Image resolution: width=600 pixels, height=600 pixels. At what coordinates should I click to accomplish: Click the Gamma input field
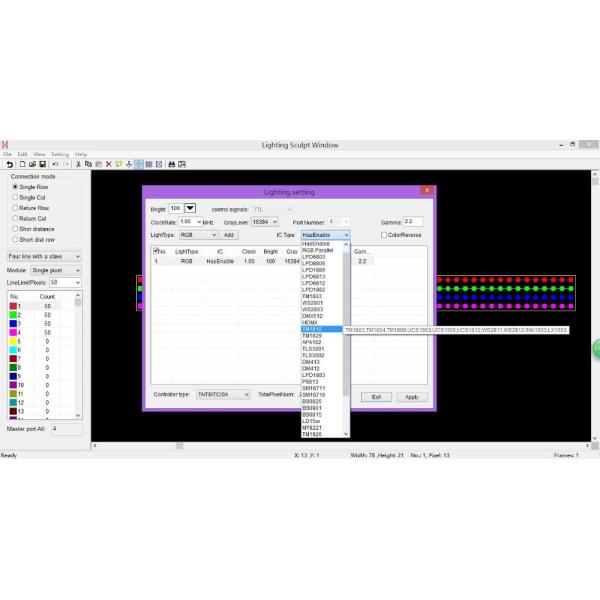[x=413, y=222]
